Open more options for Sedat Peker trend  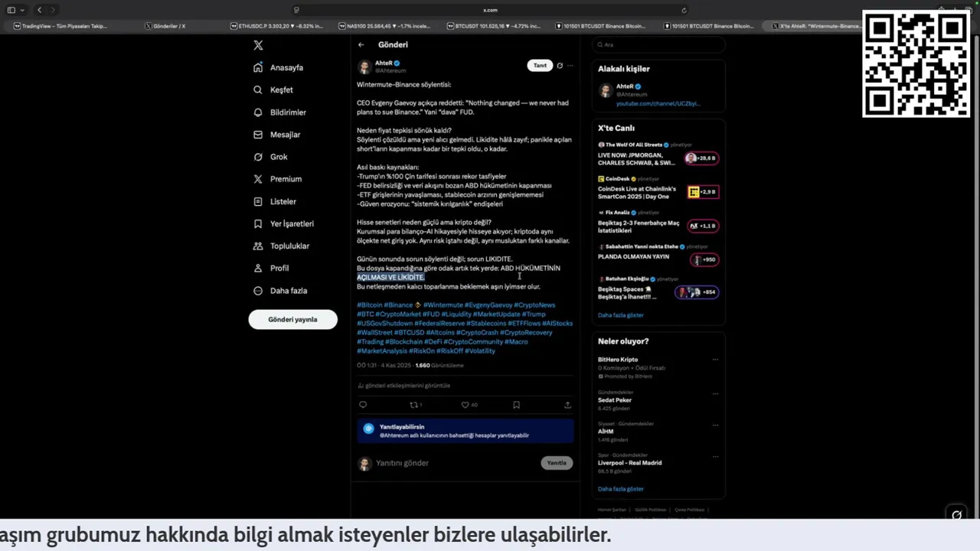[715, 393]
